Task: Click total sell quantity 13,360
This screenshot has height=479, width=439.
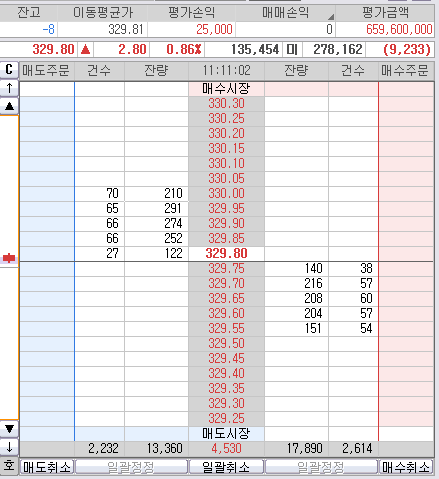Action: coord(165,449)
